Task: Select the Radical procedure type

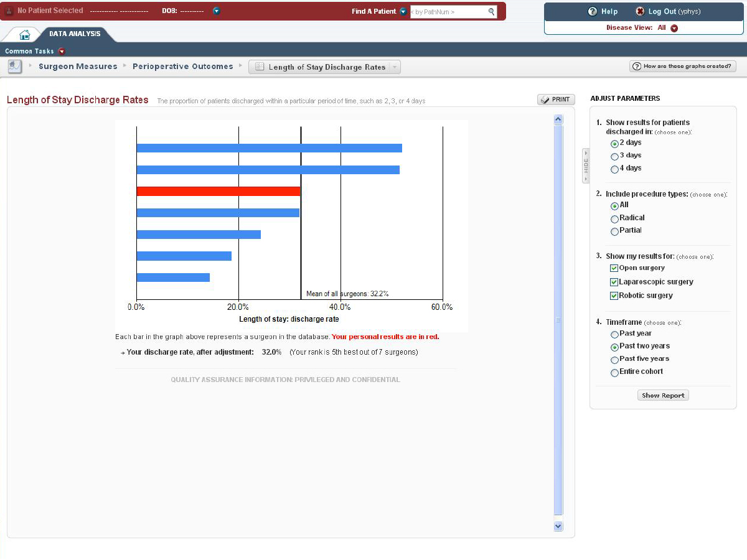Action: tap(614, 218)
